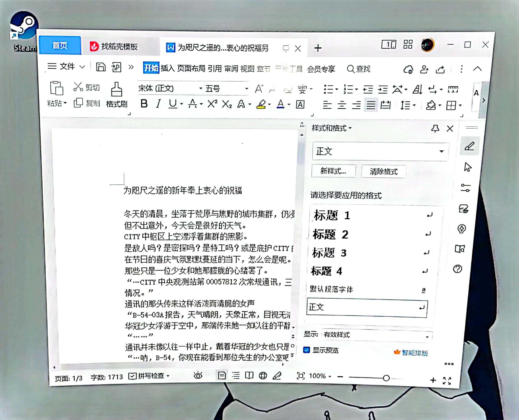Click the italic I icon
The image size is (519, 420).
(158, 104)
